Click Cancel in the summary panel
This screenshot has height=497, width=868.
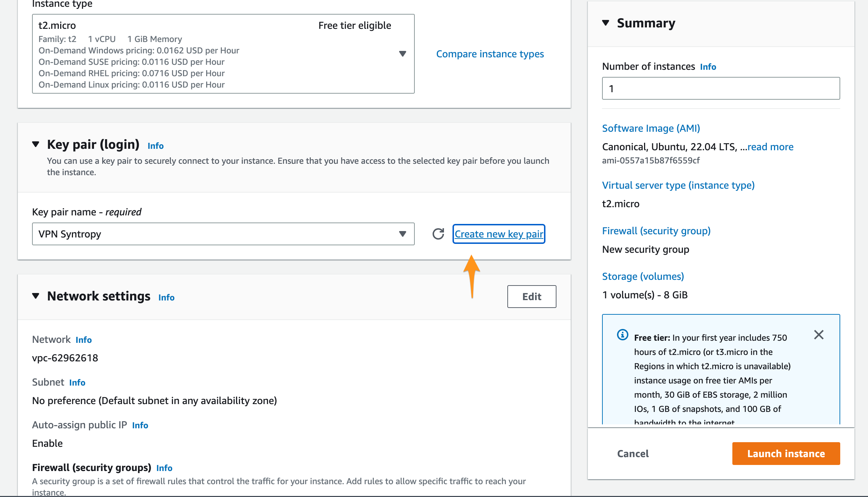(x=633, y=453)
